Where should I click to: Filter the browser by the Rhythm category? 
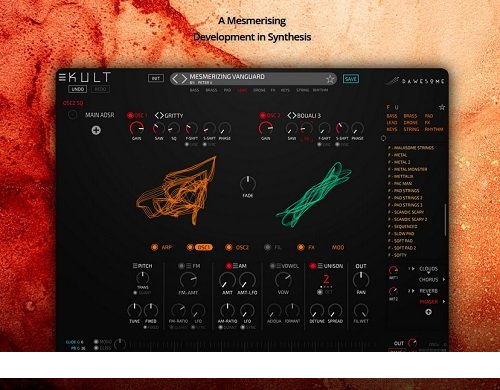point(434,129)
